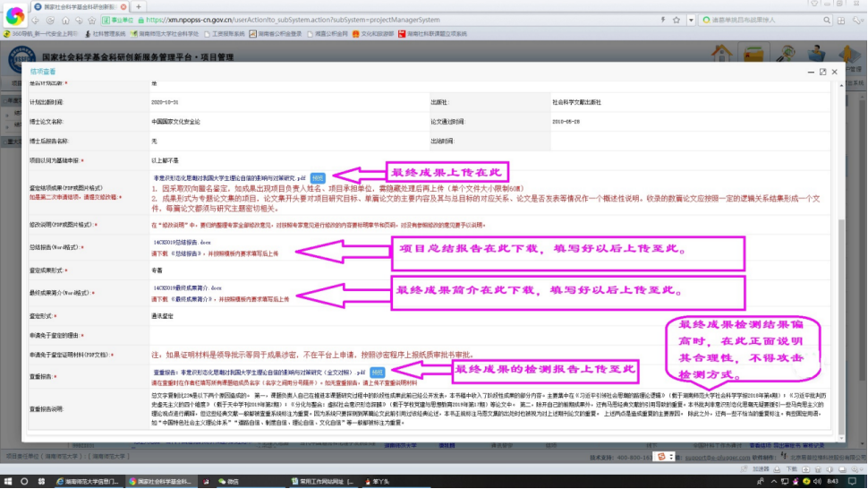Open the 湘直公积金网 bookmark
Viewport: 868px width, 489px height.
tap(328, 34)
